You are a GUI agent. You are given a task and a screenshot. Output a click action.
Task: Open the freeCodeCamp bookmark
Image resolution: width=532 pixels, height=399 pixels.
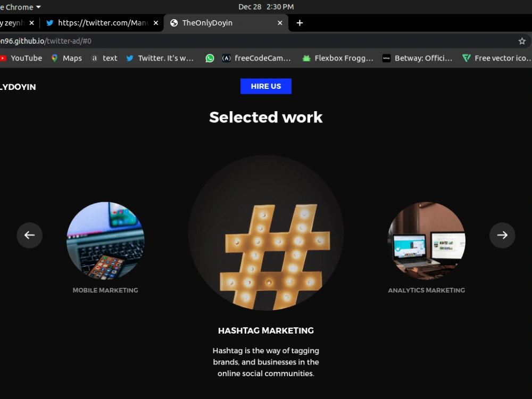click(256, 59)
